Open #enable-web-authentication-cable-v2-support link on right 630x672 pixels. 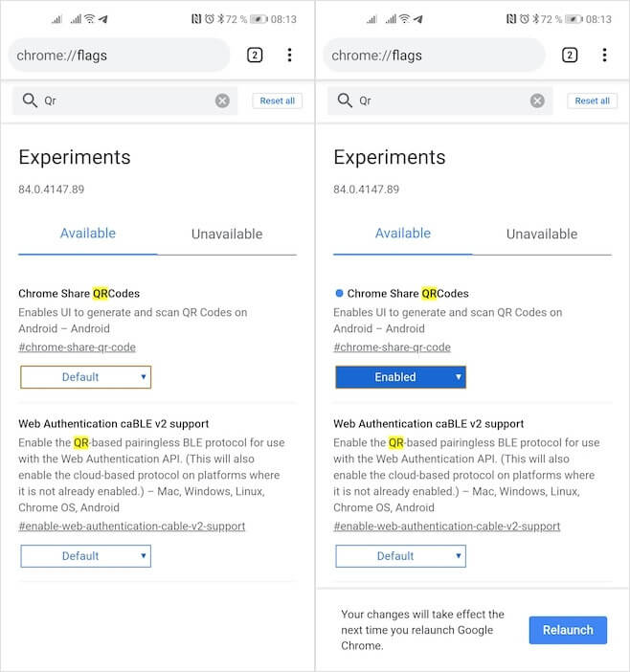coord(446,526)
